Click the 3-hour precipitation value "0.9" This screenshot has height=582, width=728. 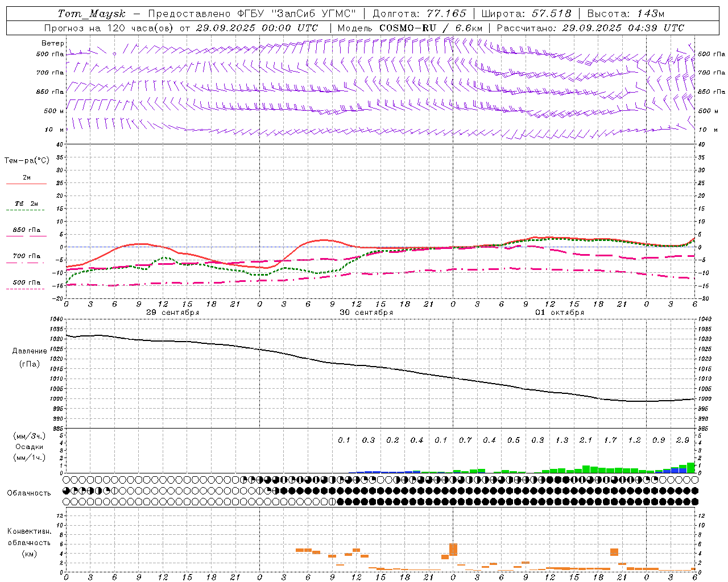pyautogui.click(x=659, y=440)
